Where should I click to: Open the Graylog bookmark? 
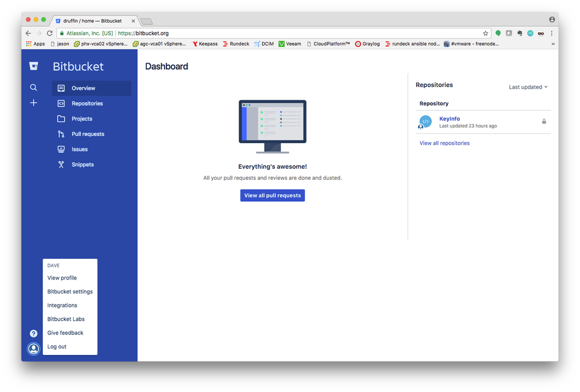pos(368,43)
